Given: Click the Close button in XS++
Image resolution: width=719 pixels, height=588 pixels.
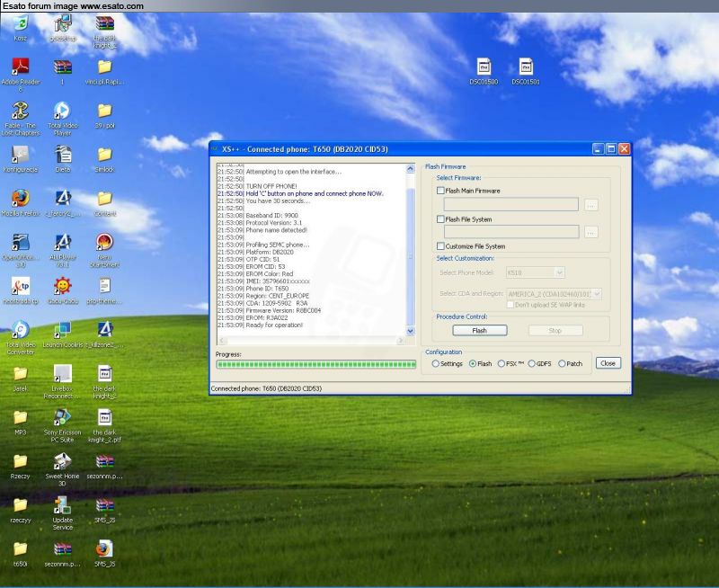Looking at the screenshot, I should coord(608,363).
